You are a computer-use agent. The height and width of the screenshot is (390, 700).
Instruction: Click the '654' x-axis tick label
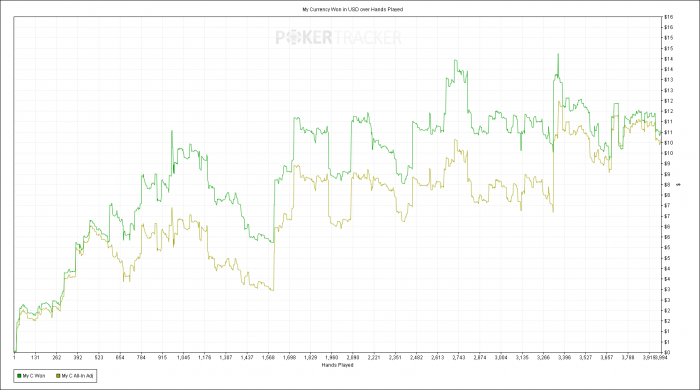(120, 357)
